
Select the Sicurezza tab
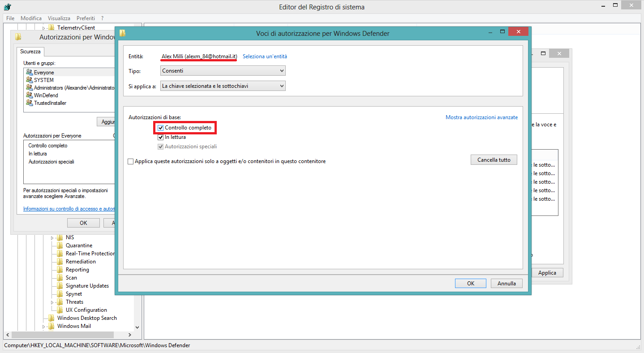click(x=30, y=52)
